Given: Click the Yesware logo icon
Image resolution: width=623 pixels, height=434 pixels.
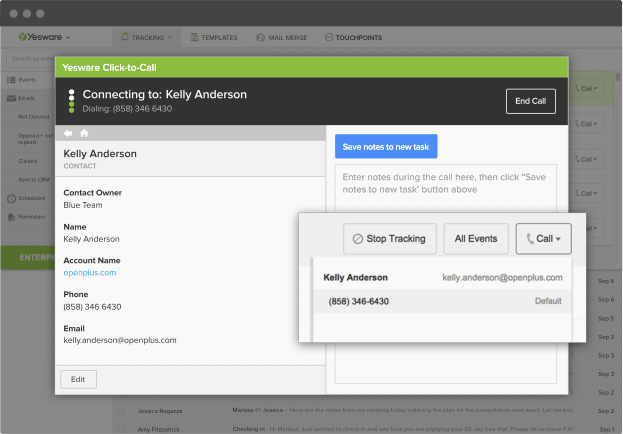Looking at the screenshot, I should [x=23, y=37].
